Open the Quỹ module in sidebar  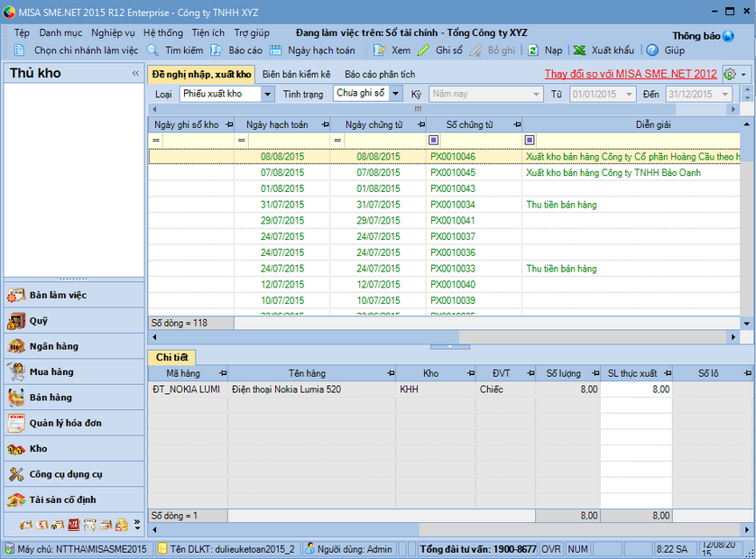(x=74, y=320)
